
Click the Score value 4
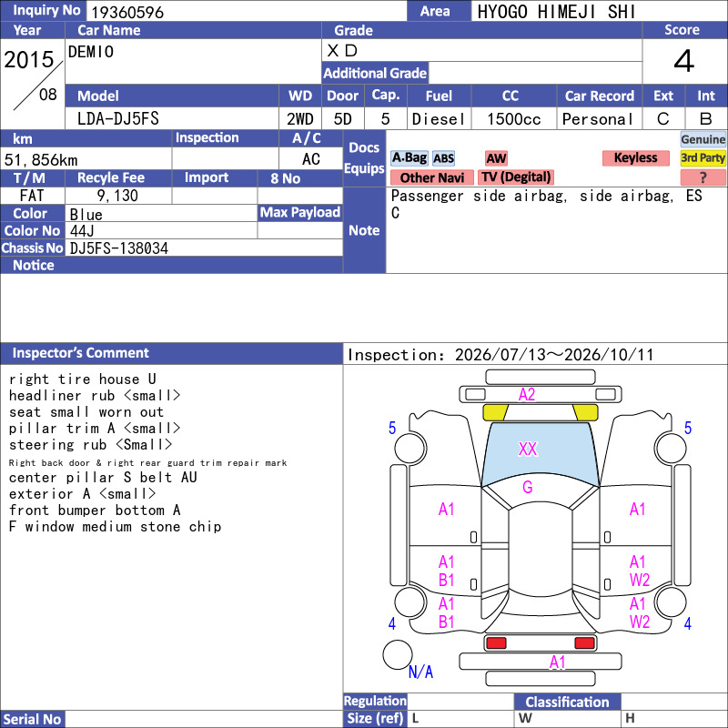(684, 61)
